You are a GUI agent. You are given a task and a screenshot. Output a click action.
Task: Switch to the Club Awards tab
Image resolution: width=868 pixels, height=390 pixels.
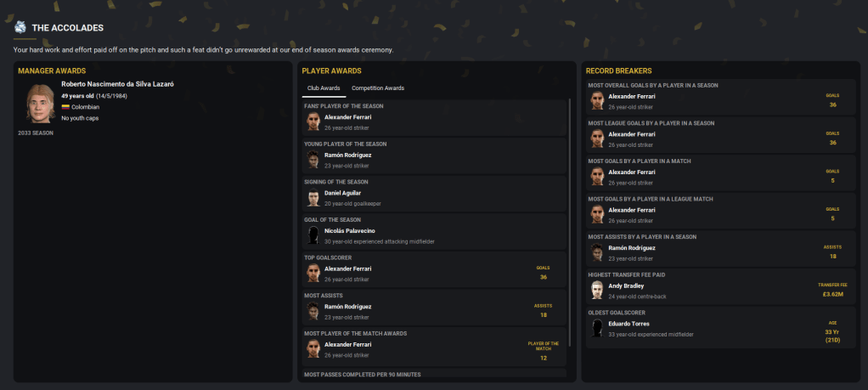tap(324, 88)
